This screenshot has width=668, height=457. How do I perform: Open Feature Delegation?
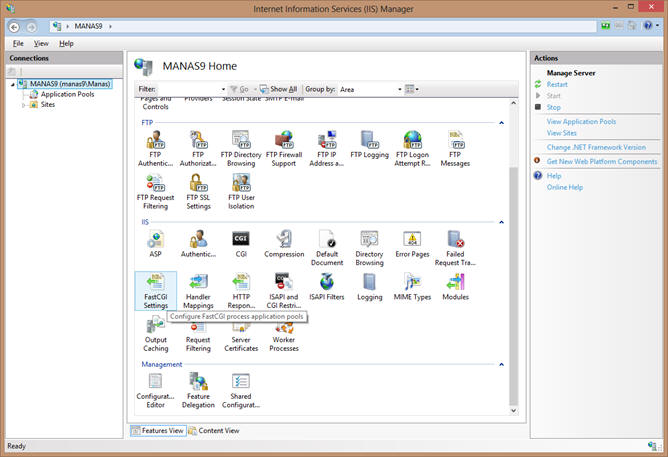[198, 391]
